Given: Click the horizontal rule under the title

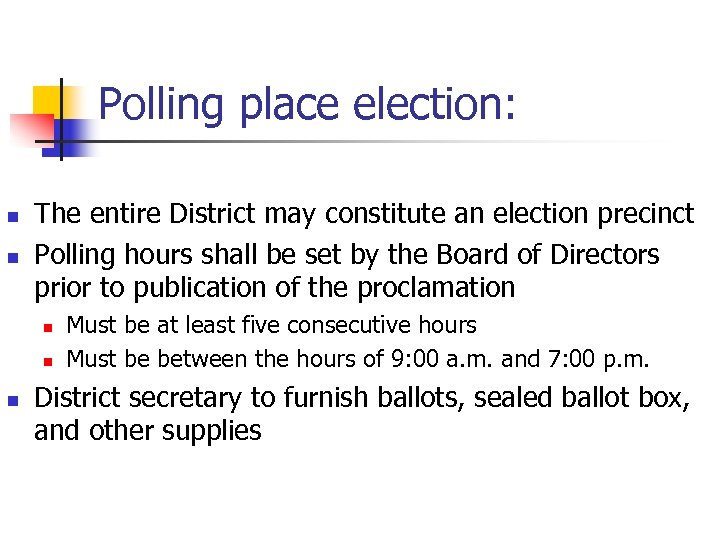Looking at the screenshot, I should pyautogui.click(x=400, y=141).
